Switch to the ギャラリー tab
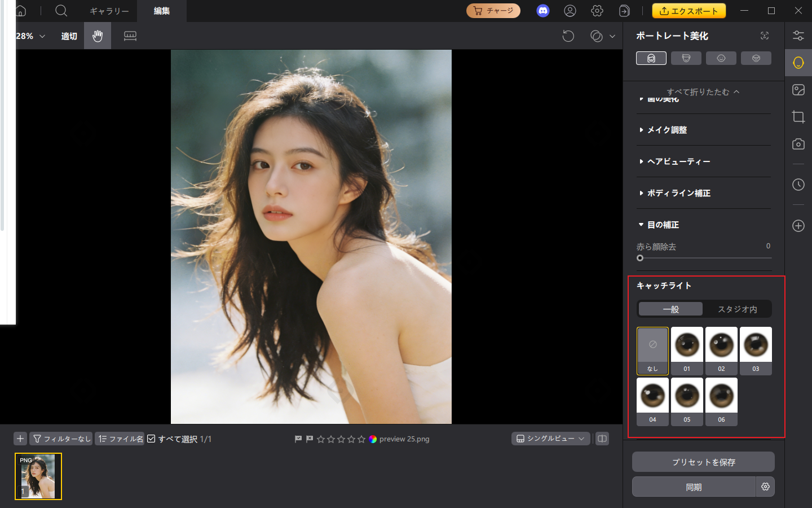The width and height of the screenshot is (812, 508). [109, 11]
